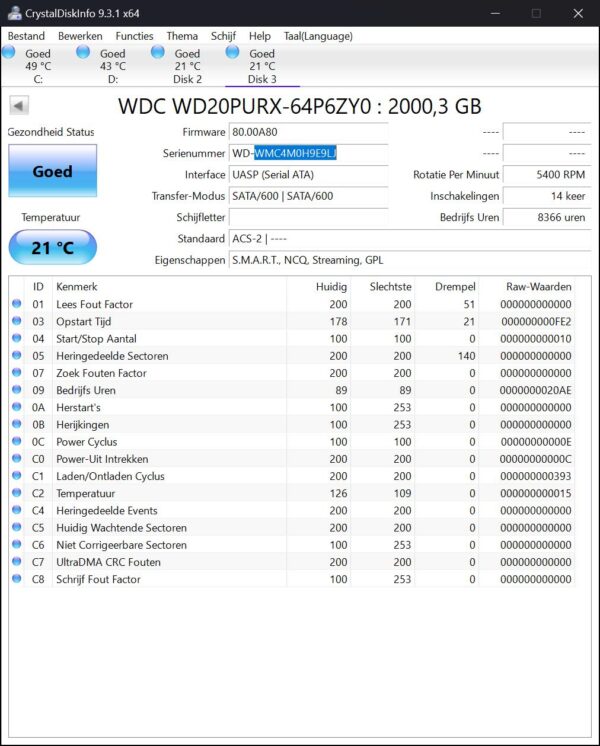Click the blue status orb for Disk 3

point(233,52)
